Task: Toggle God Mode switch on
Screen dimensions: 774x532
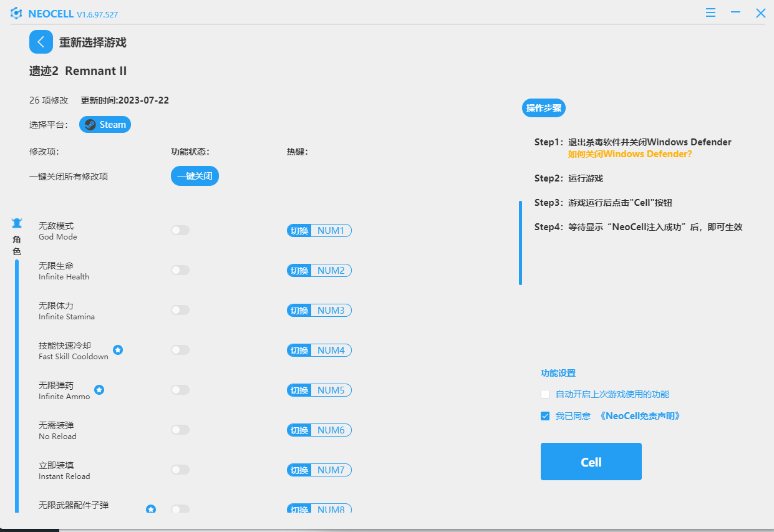Action: click(x=180, y=230)
